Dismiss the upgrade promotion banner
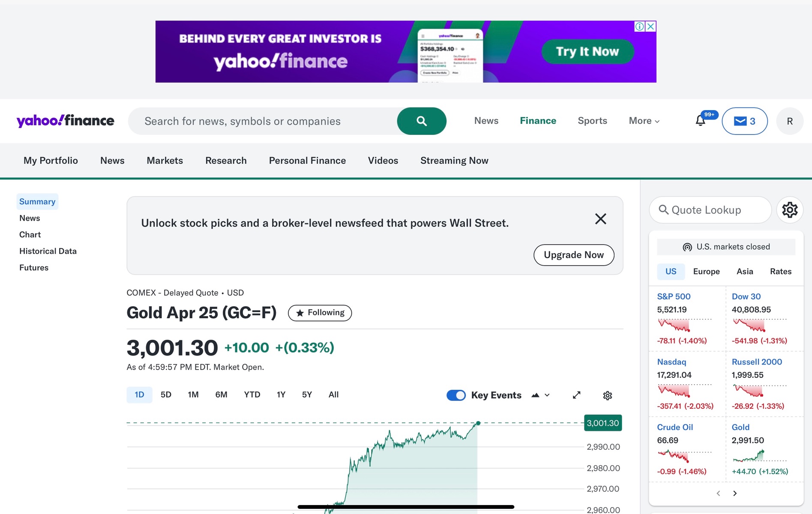Image resolution: width=812 pixels, height=514 pixels. [600, 219]
